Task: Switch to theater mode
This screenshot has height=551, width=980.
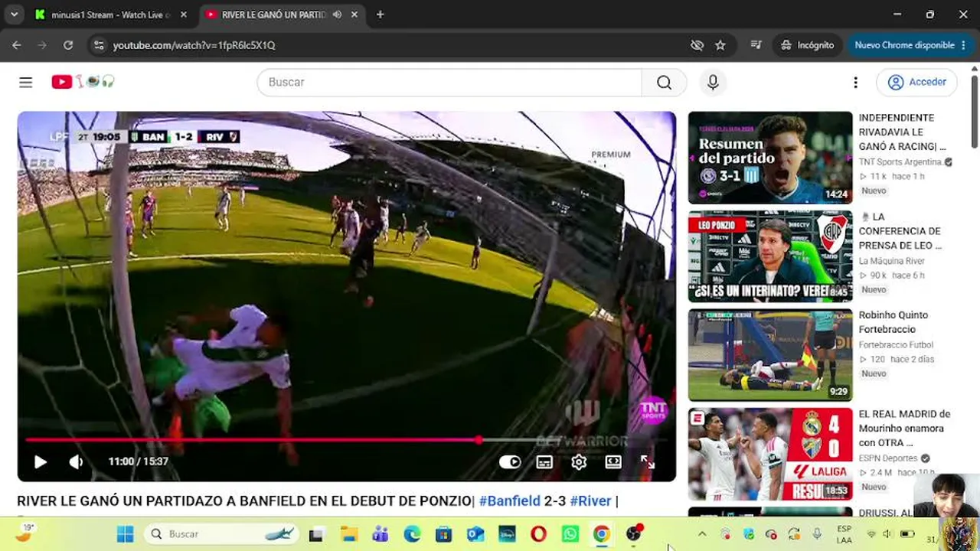Action: coord(613,461)
